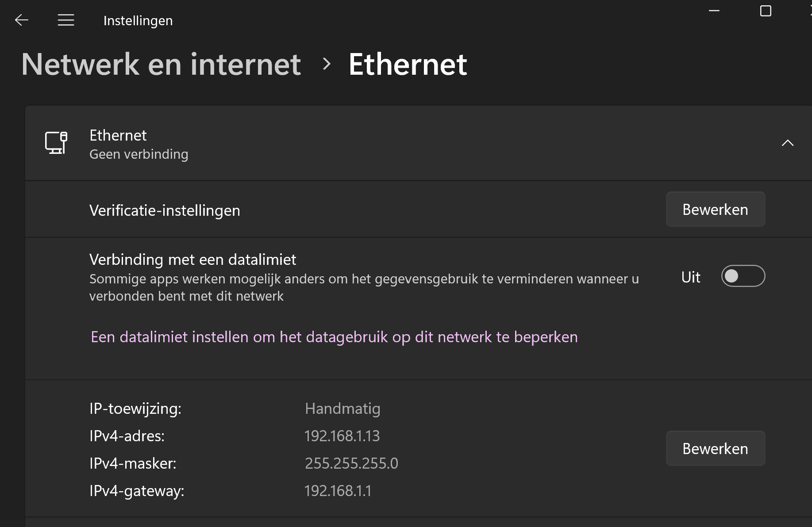Minimize the Instellingen window

[714, 11]
